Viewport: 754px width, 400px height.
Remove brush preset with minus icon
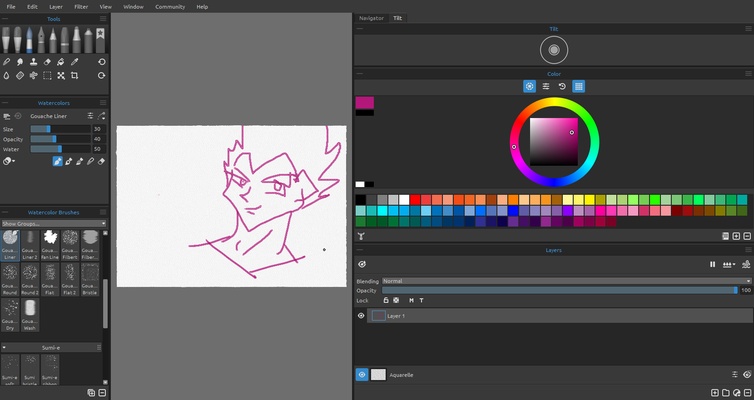[x=102, y=393]
